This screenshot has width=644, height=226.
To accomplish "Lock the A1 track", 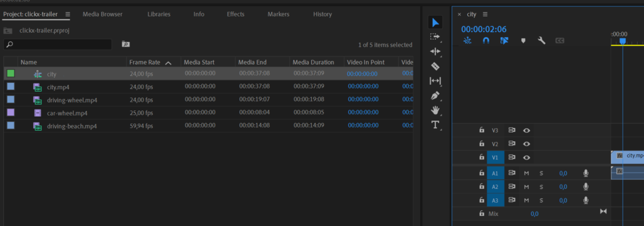I will (x=482, y=173).
